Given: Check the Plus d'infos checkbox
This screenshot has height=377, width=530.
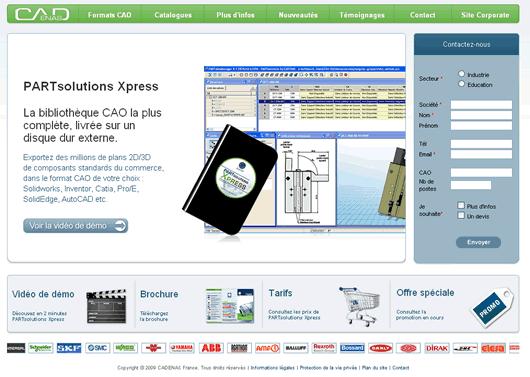Looking at the screenshot, I should coord(461,205).
